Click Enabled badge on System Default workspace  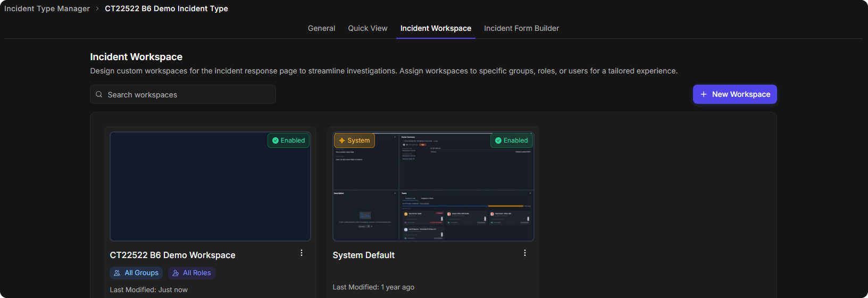[511, 140]
